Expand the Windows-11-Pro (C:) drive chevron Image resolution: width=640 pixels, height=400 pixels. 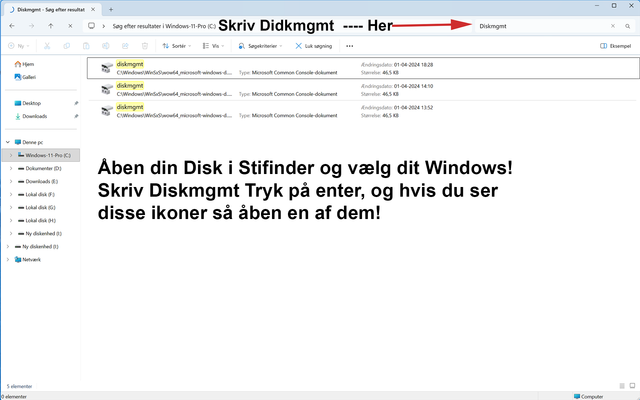click(11, 155)
